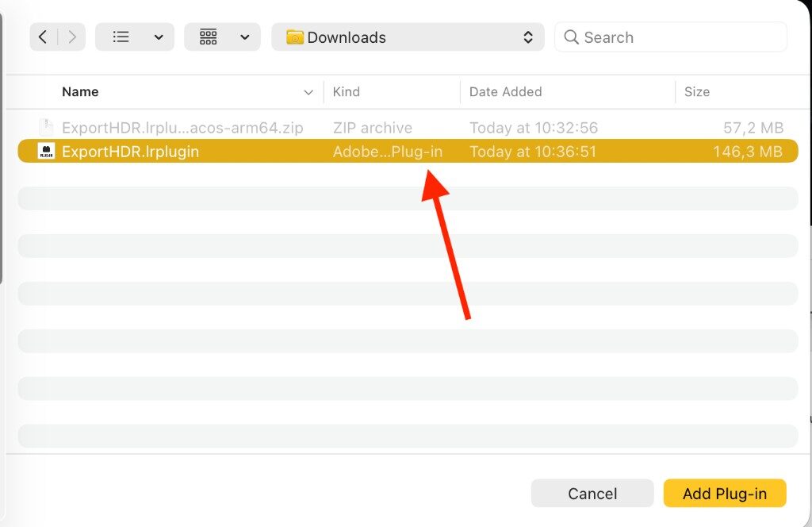This screenshot has height=527, width=812.
Task: Go forward with the right chevron
Action: tap(72, 37)
